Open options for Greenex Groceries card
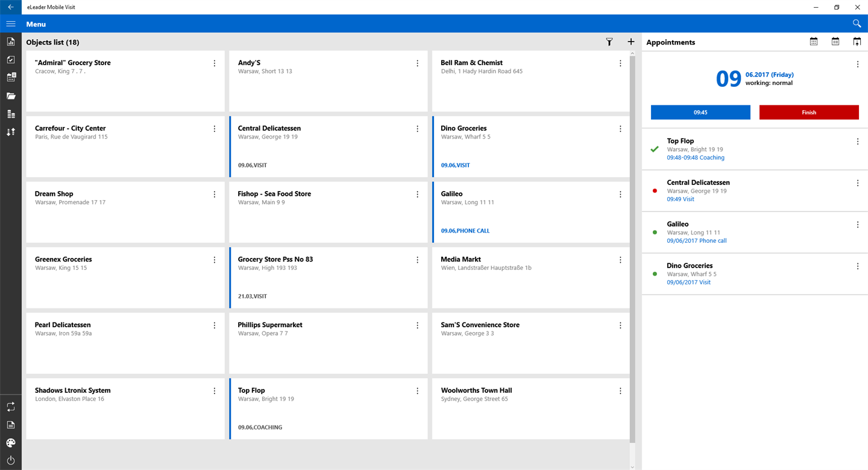 (215, 260)
